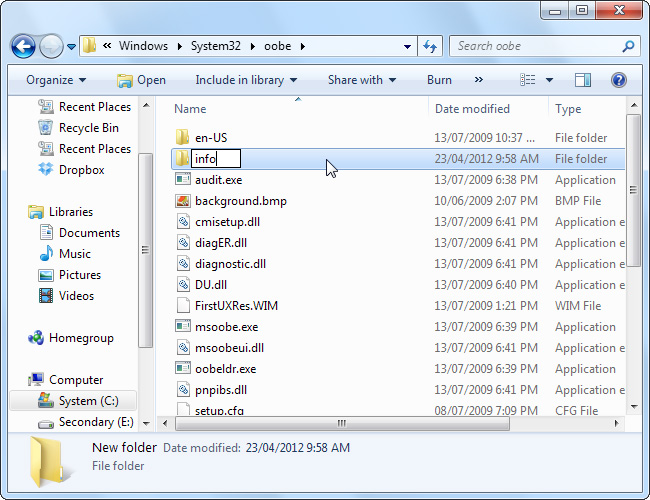Click the details pane folder thumbnail
650x500 pixels.
(50, 461)
